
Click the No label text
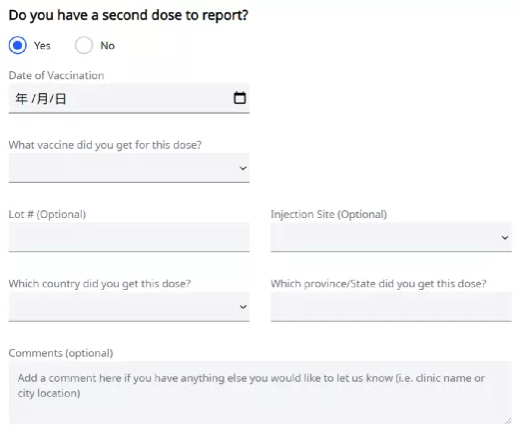pos(108,46)
